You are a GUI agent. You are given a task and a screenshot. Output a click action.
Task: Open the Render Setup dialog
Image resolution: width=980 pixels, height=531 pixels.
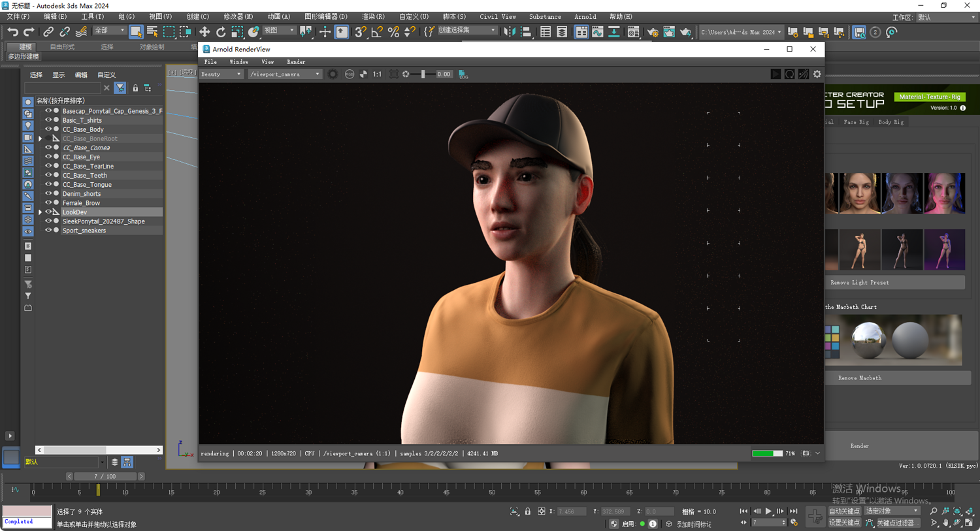pyautogui.click(x=653, y=31)
